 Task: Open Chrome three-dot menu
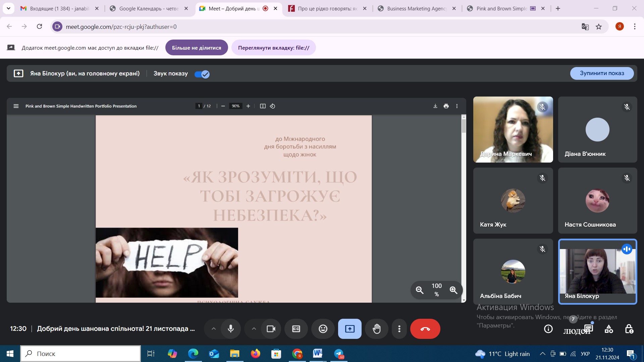[635, 26]
